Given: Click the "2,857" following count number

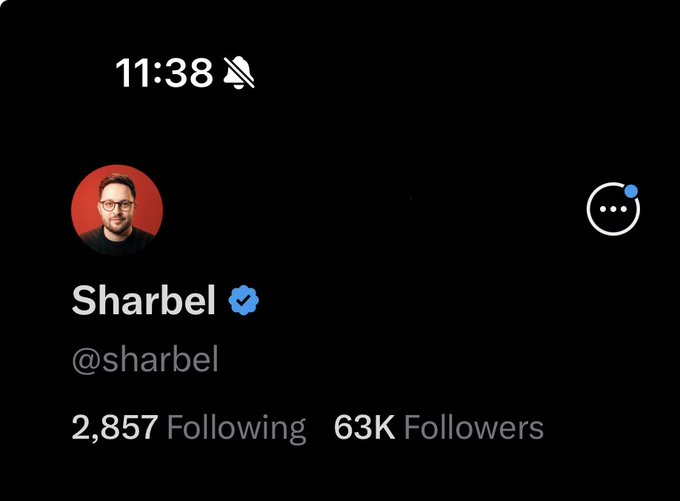Looking at the screenshot, I should click(115, 428).
